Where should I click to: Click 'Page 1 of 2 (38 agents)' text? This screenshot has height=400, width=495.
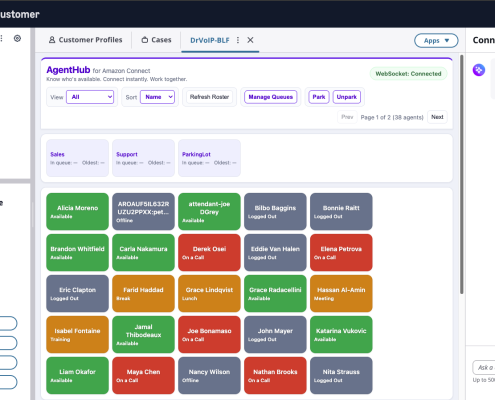pos(392,117)
